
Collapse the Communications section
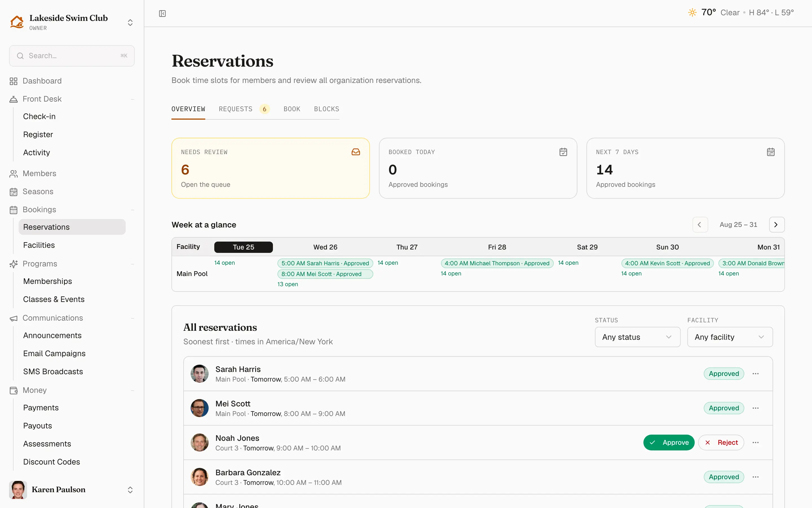pyautogui.click(x=133, y=318)
